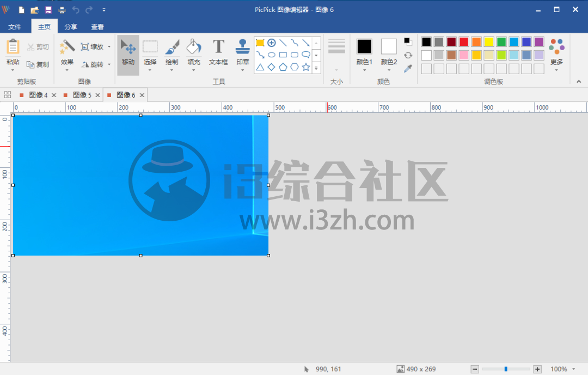Viewport: 588px width, 375px height.
Task: Switch to the 主页 ribbon tab
Action: [44, 27]
